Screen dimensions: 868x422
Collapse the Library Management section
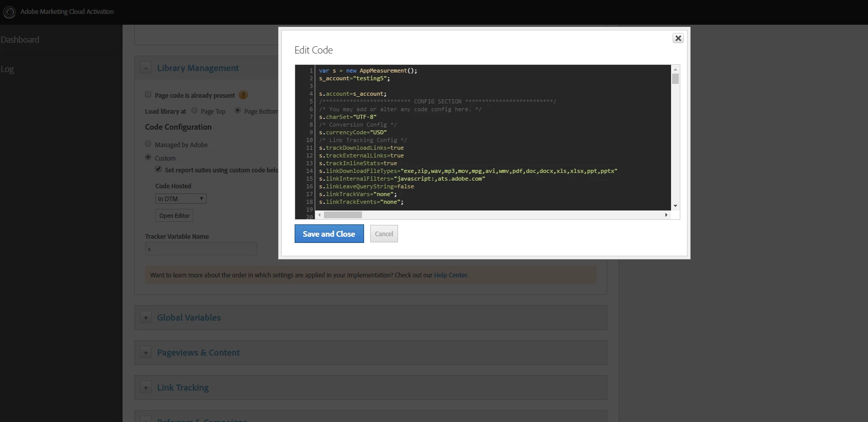point(146,68)
